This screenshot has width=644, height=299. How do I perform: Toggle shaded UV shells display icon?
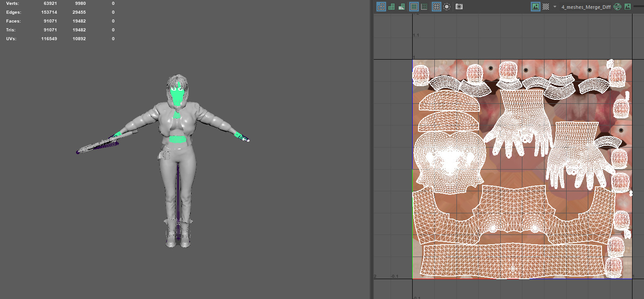(391, 7)
